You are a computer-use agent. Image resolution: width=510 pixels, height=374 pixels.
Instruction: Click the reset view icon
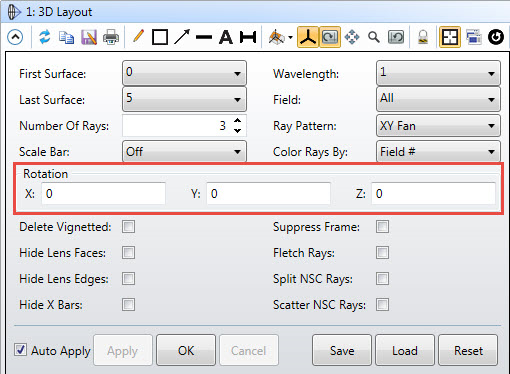396,37
